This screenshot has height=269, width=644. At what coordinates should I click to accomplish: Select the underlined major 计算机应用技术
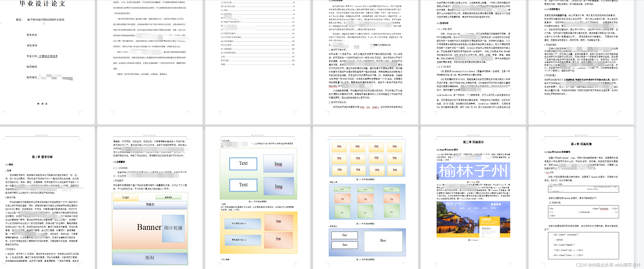pos(48,56)
